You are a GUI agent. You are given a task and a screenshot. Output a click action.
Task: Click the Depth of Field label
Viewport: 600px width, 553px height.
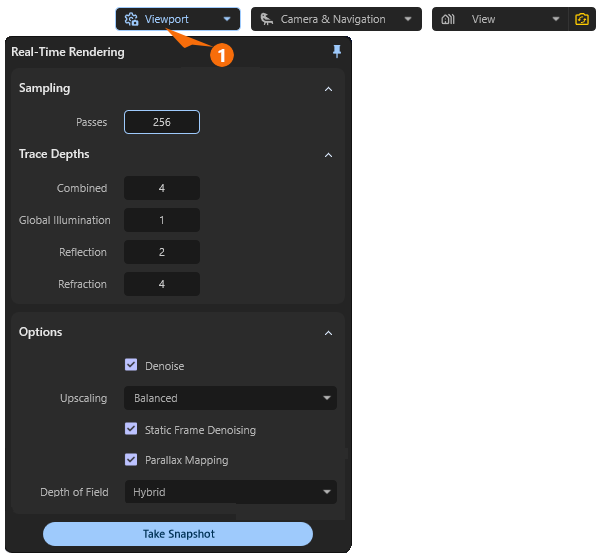(x=74, y=492)
